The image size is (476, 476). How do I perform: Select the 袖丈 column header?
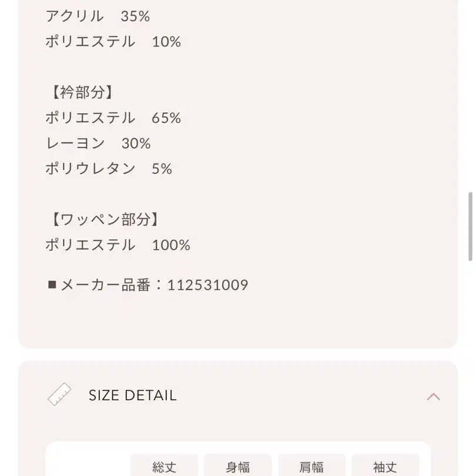(385, 467)
